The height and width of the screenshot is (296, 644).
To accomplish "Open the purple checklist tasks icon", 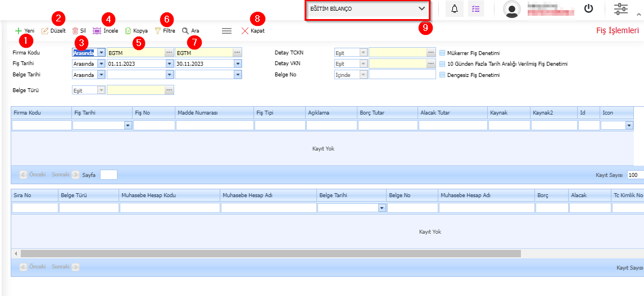I will tap(476, 9).
